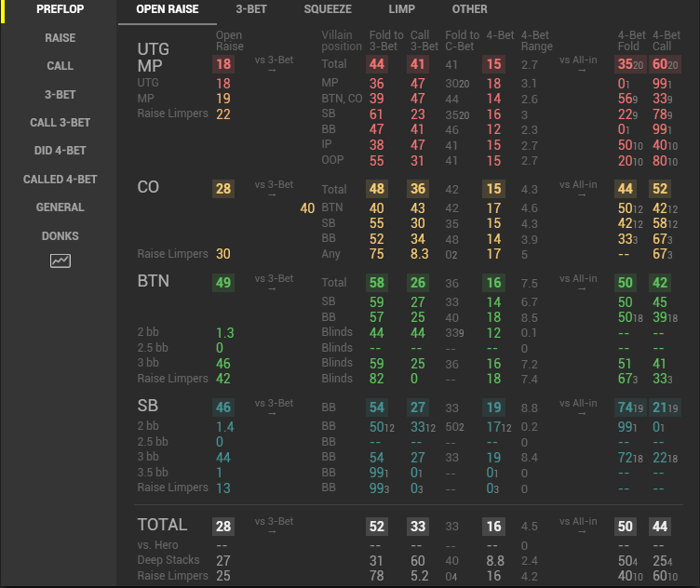This screenshot has height=588, width=700.
Task: Open the CALL section in sidebar
Action: coord(61,66)
